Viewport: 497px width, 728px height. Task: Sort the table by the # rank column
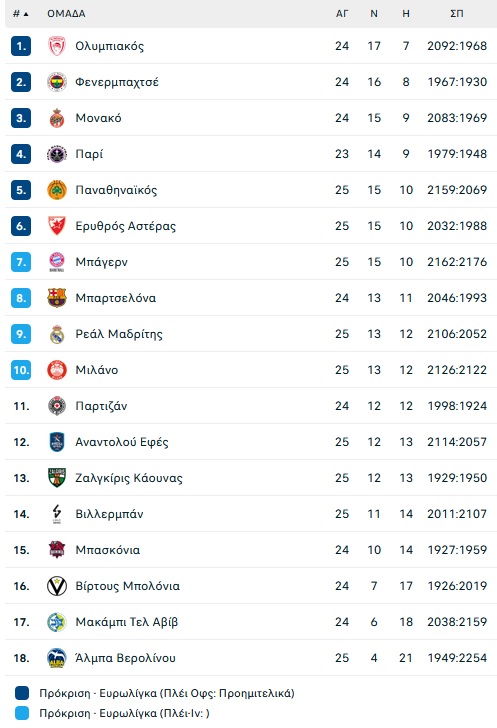(x=20, y=14)
